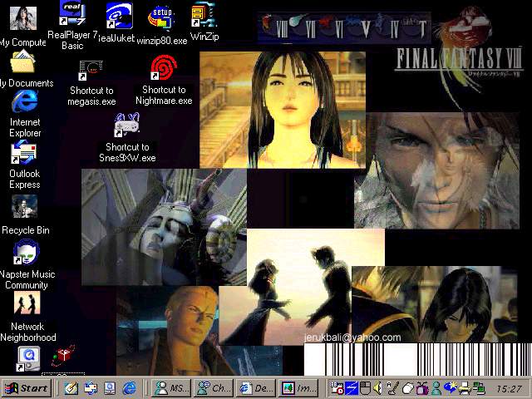Open the Start menu
Screen dimensions: 532x399
click(27, 388)
